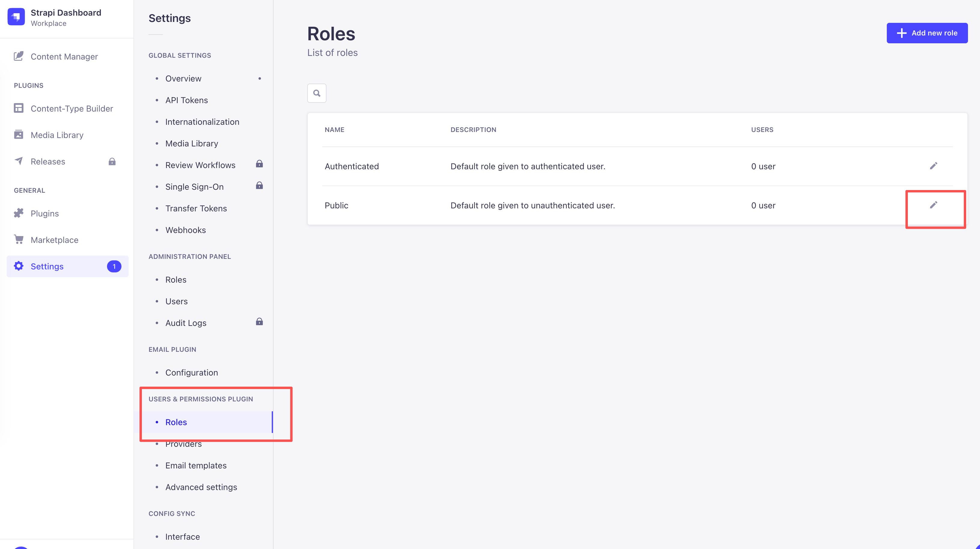Edit the Public role via pencil icon
The image size is (980, 549).
pyautogui.click(x=933, y=205)
